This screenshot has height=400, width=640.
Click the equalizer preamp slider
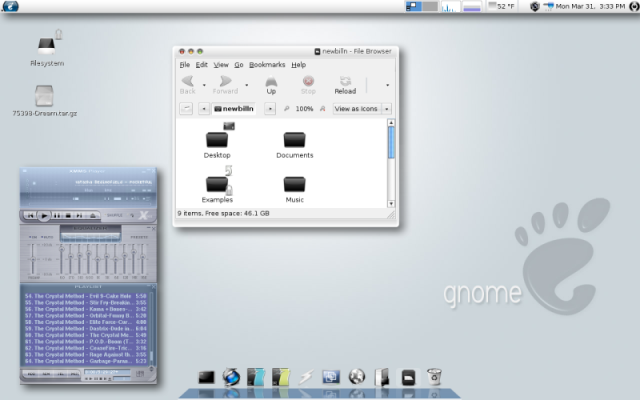[33, 259]
